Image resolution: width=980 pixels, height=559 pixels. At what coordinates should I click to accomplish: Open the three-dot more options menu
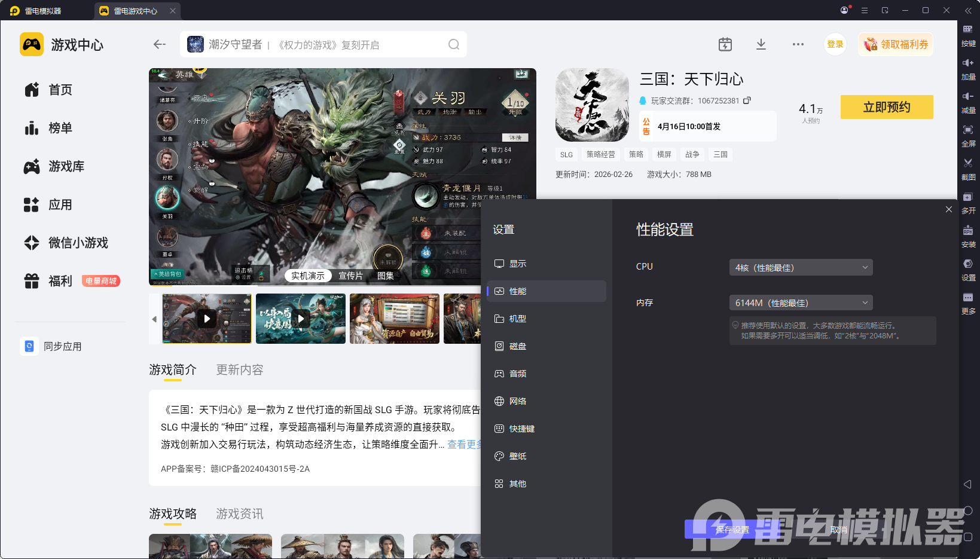pyautogui.click(x=798, y=44)
